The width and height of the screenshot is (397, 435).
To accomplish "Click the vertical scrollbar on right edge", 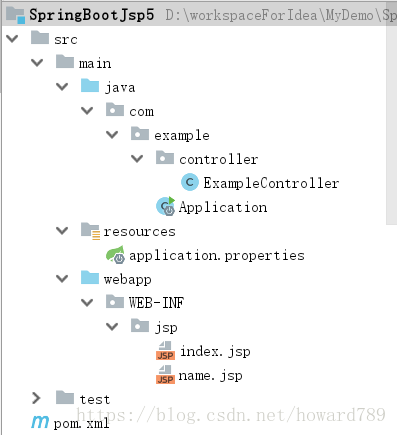I will point(391,113).
